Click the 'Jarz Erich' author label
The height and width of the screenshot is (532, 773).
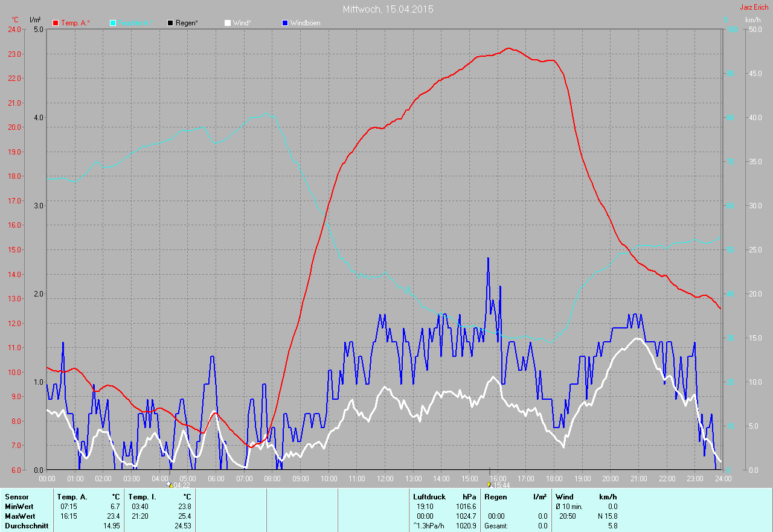(x=754, y=7)
